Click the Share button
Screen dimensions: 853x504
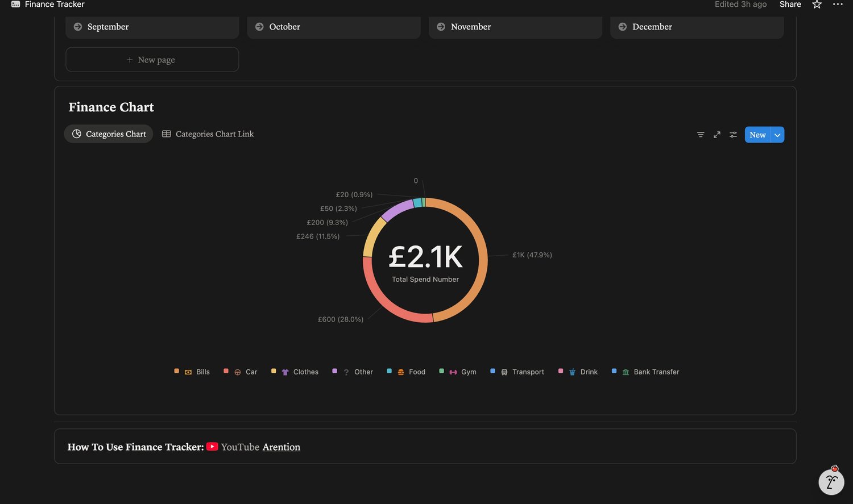point(790,5)
